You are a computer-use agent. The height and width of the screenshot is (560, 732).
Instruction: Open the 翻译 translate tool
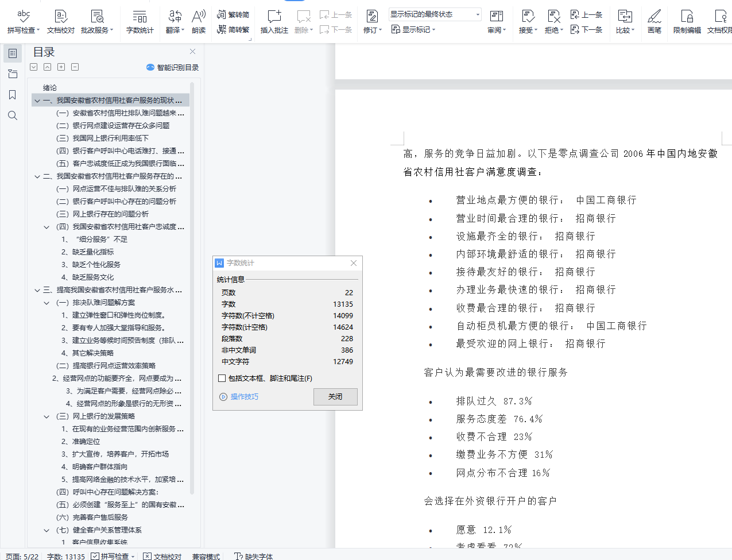175,22
